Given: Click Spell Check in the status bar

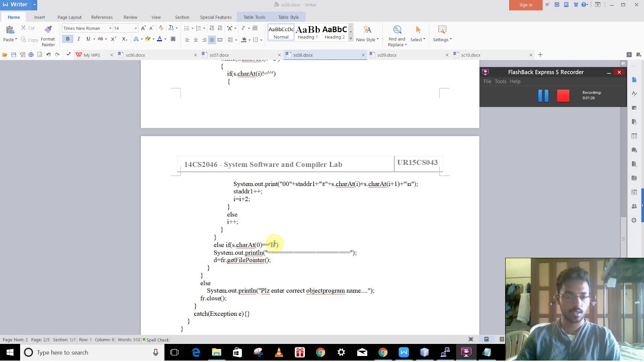Looking at the screenshot, I should (x=156, y=340).
